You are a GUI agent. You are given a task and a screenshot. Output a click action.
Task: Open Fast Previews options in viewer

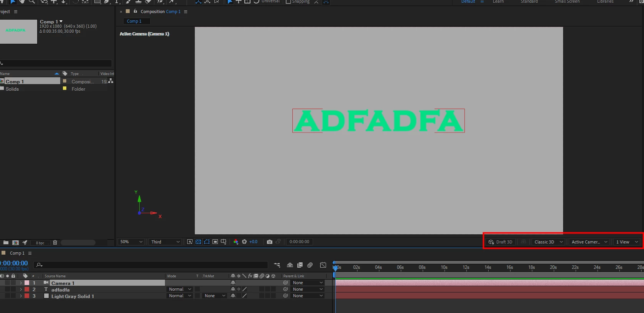click(190, 242)
